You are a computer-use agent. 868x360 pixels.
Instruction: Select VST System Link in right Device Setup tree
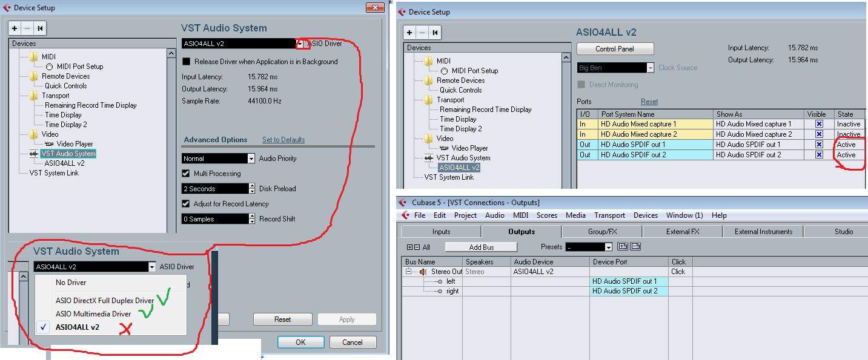[449, 177]
